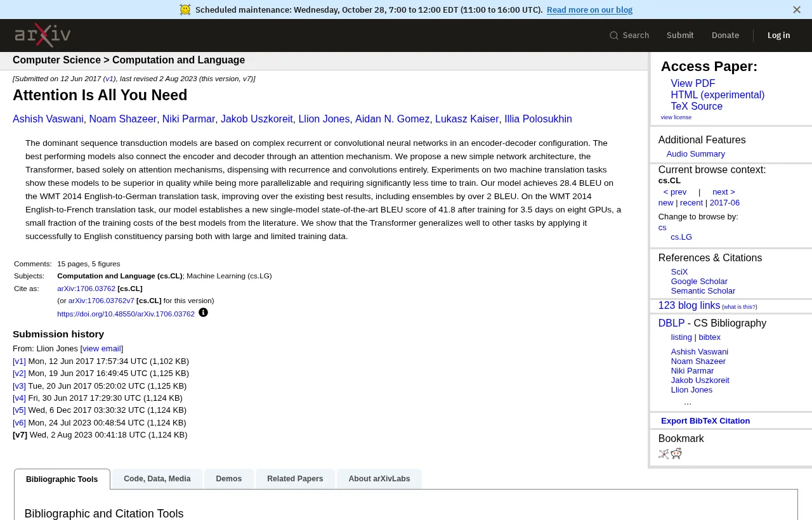Click the Computer Science breadcrumb
Viewport: 812px width, 520px height.
pyautogui.click(x=56, y=60)
